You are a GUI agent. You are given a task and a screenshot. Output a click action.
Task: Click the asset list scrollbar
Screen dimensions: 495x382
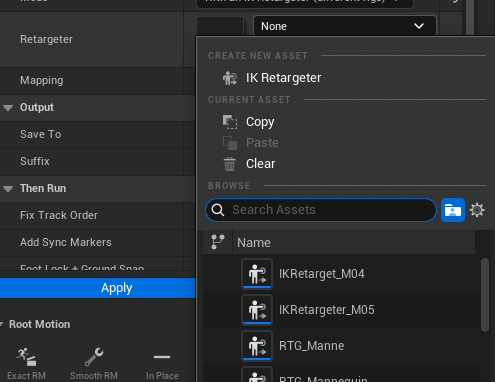pyautogui.click(x=485, y=295)
